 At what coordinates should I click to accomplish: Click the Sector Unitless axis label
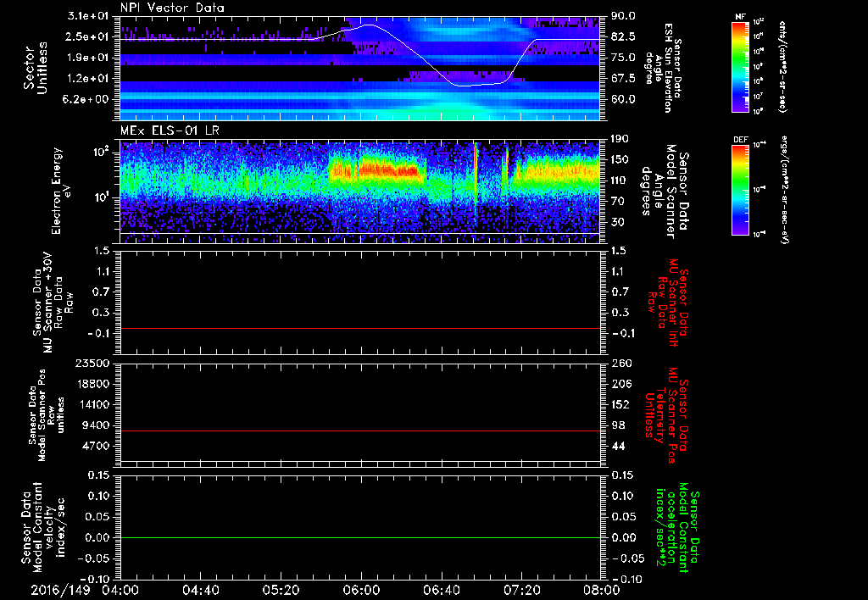tap(36, 69)
